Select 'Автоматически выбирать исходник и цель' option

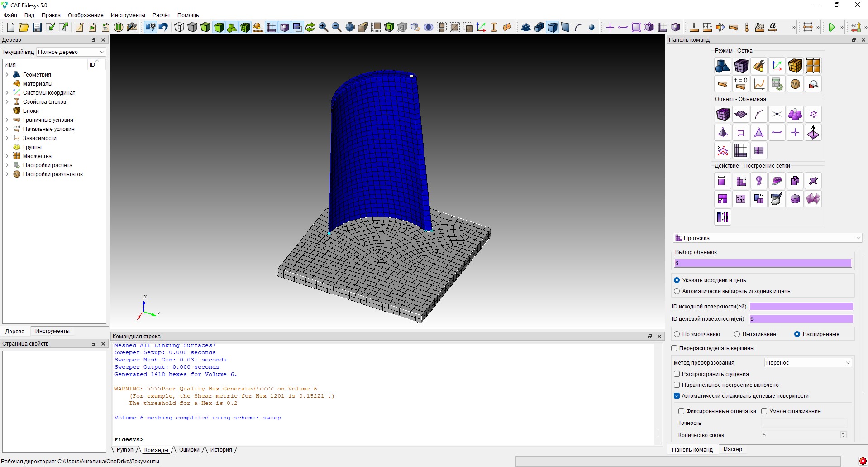(677, 291)
